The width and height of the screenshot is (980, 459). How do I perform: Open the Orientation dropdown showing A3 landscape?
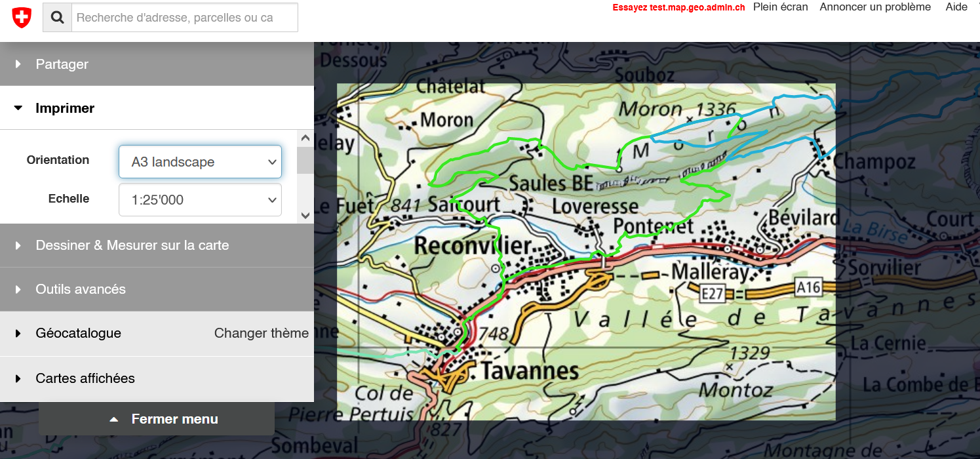point(200,162)
